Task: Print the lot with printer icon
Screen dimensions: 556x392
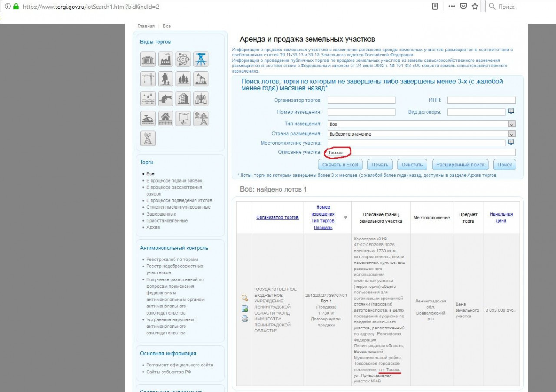Action: pyautogui.click(x=245, y=318)
